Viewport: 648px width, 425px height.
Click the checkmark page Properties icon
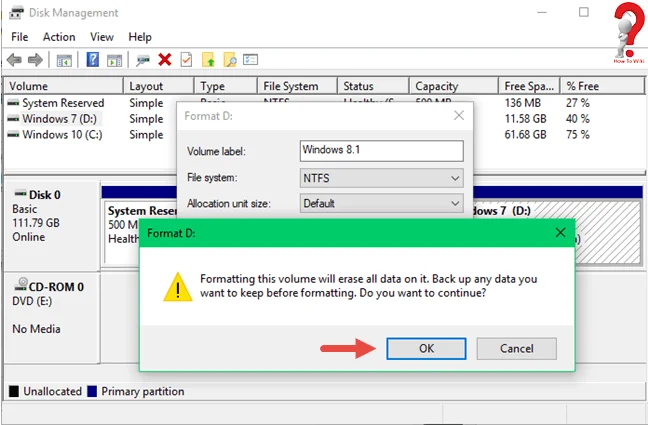[x=186, y=60]
